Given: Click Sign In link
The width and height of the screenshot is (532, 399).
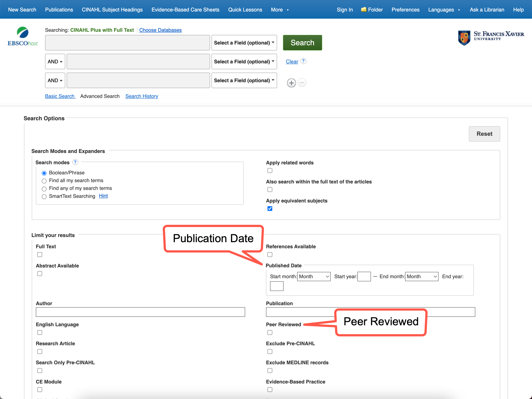Looking at the screenshot, I should tap(345, 10).
